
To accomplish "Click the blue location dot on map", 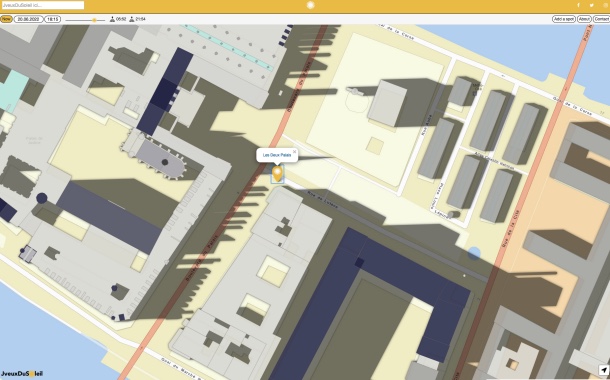I will click(474, 254).
